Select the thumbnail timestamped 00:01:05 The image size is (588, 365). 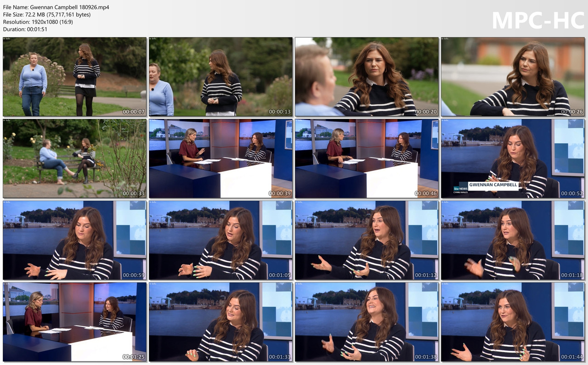point(220,240)
